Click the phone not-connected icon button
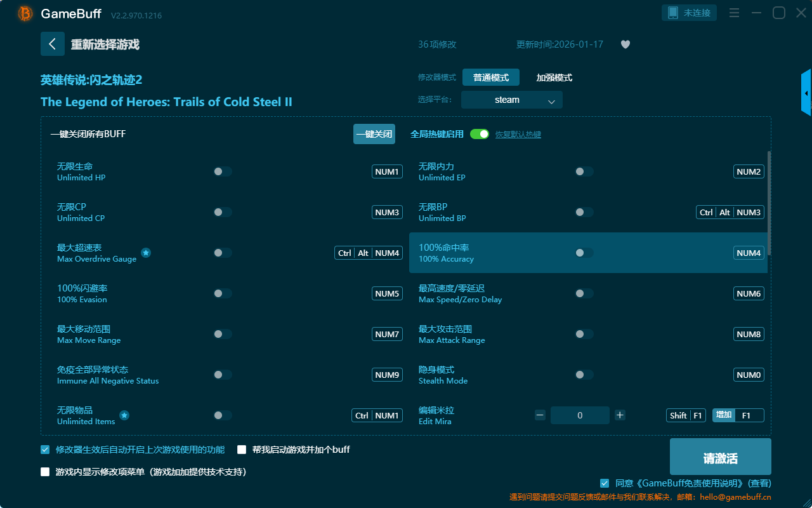The image size is (812, 508). pos(690,13)
